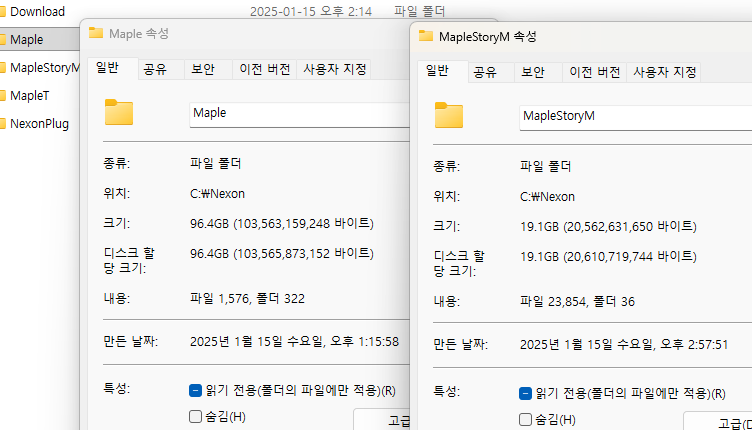Click contents text 파일 1,576, 폴더 322
The image size is (752, 430).
[247, 299]
